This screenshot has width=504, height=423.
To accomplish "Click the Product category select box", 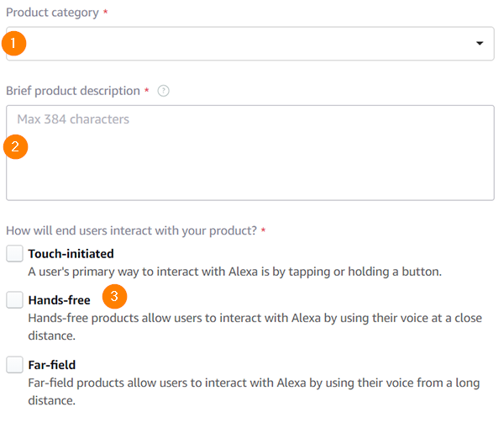I will pyautogui.click(x=250, y=44).
